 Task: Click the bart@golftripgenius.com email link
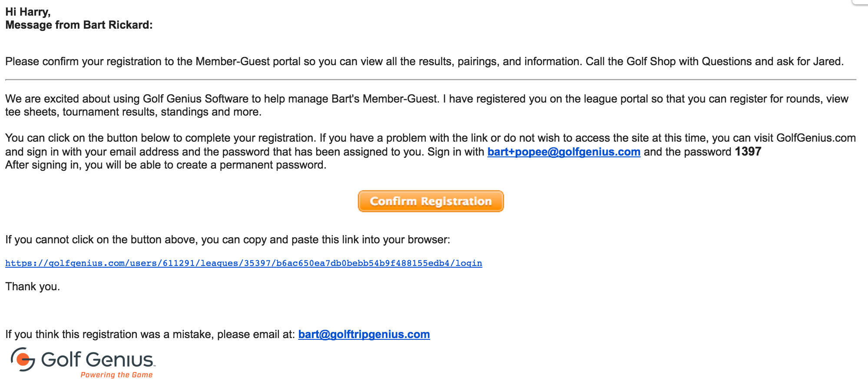[364, 334]
